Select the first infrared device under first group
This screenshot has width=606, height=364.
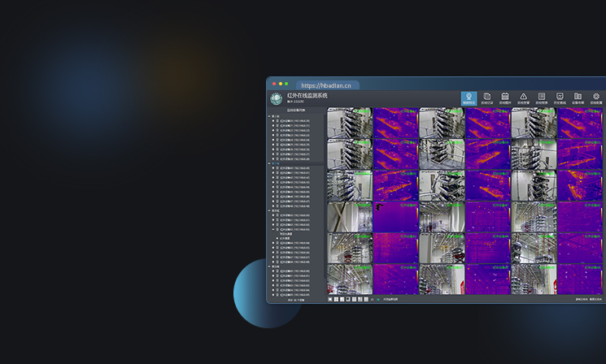(x=294, y=121)
